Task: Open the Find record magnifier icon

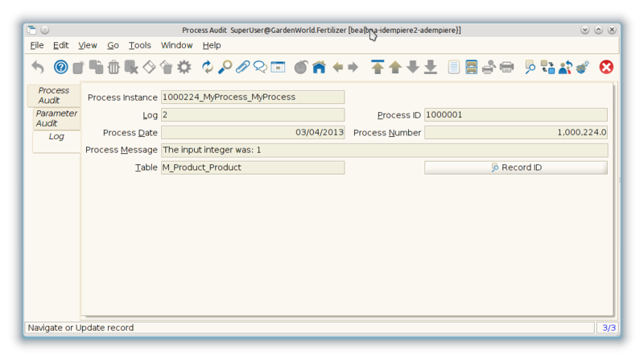Action: click(x=225, y=67)
